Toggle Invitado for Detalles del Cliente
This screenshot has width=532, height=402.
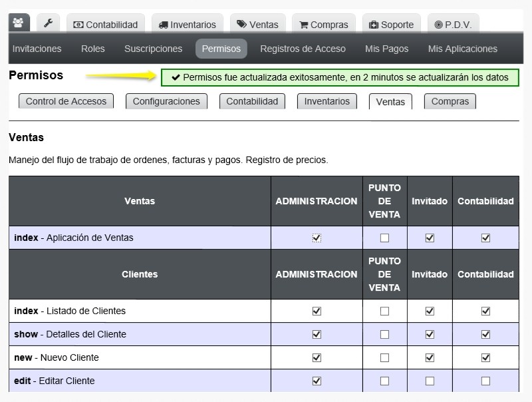[x=430, y=334]
